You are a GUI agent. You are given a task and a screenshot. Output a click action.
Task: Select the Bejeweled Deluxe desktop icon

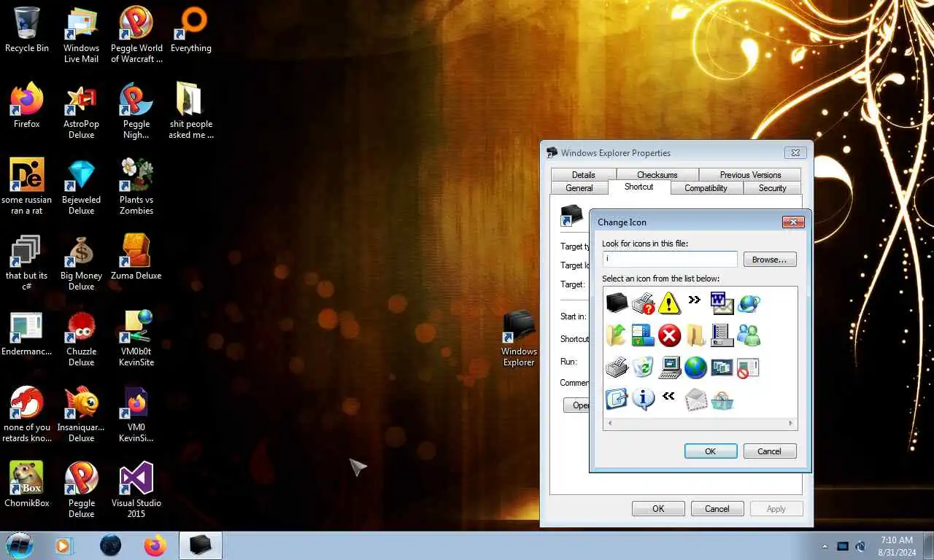[x=81, y=187]
